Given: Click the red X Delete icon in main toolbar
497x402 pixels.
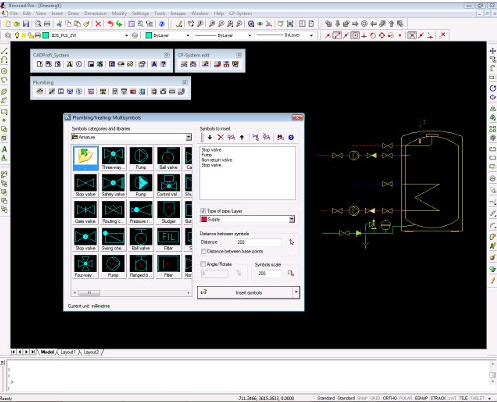Looking at the screenshot, I should click(x=98, y=24).
